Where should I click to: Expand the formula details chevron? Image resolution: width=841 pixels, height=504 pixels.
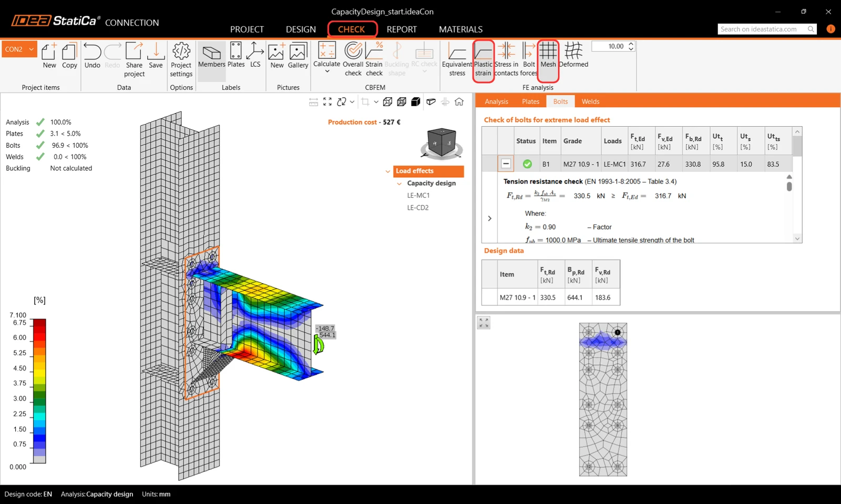[489, 218]
